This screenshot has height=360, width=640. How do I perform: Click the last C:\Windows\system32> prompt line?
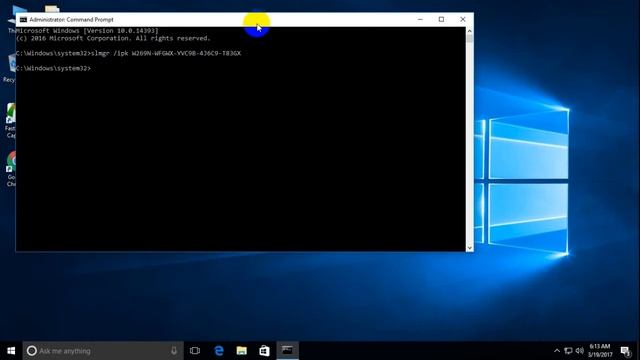(x=53, y=69)
